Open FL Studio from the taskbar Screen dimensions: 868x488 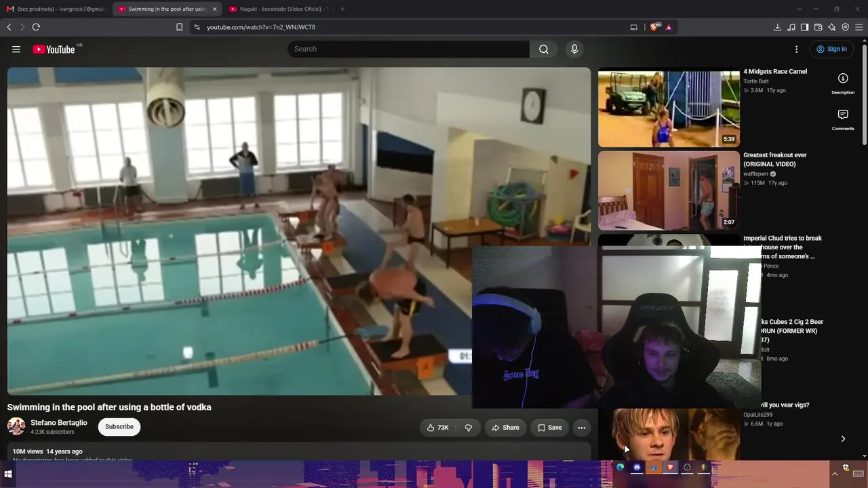coord(703,467)
